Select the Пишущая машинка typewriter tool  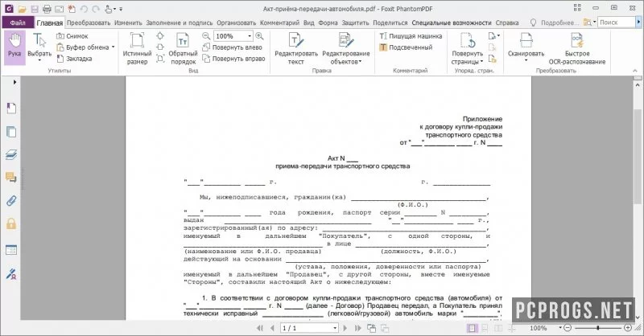[x=411, y=36]
